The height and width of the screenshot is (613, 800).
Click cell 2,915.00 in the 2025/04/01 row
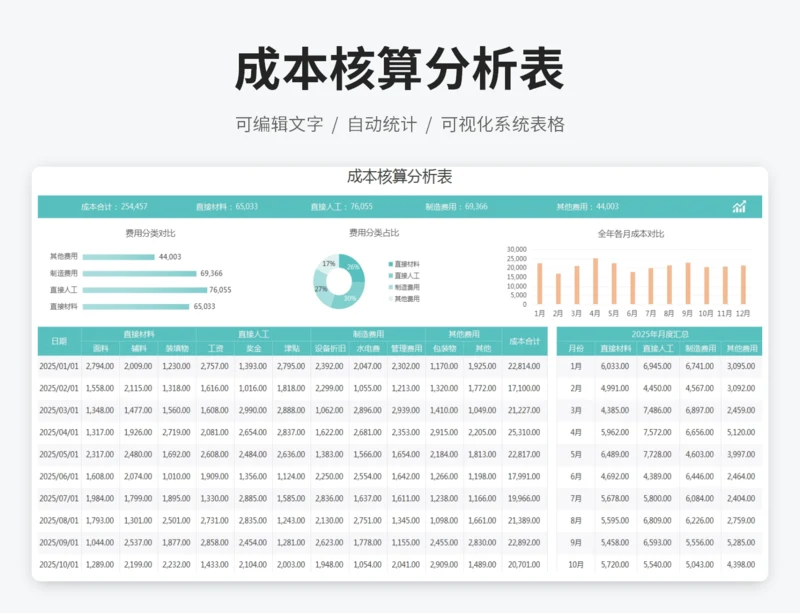tap(444, 432)
